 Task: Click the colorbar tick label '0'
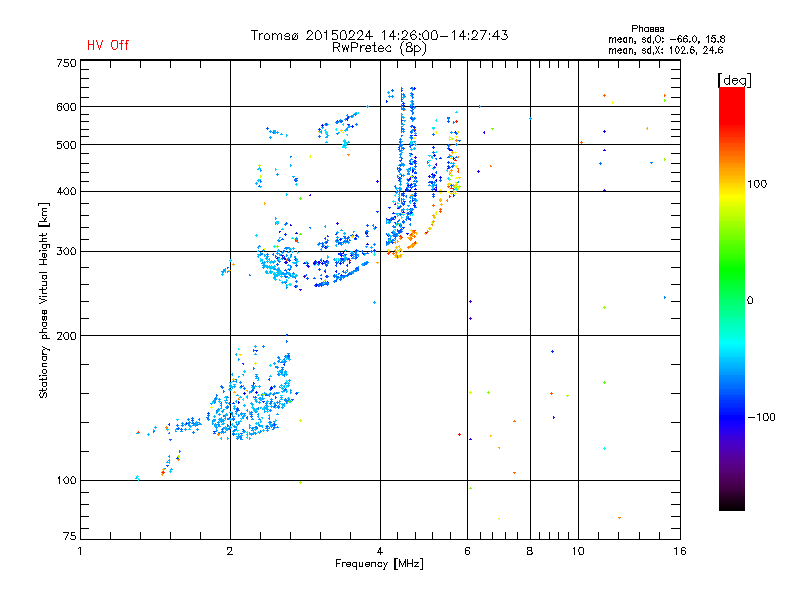pyautogui.click(x=750, y=300)
